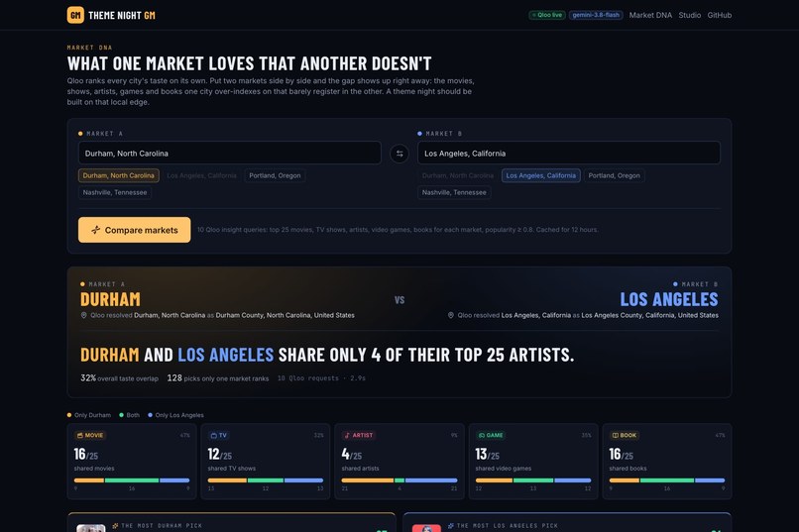Select Durham chip under Market B
The image size is (799, 532).
pos(458,175)
